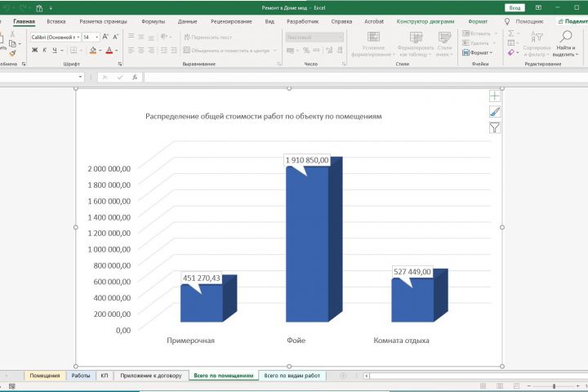
Task: Expand the Формат cells dropdown
Action: (477, 51)
